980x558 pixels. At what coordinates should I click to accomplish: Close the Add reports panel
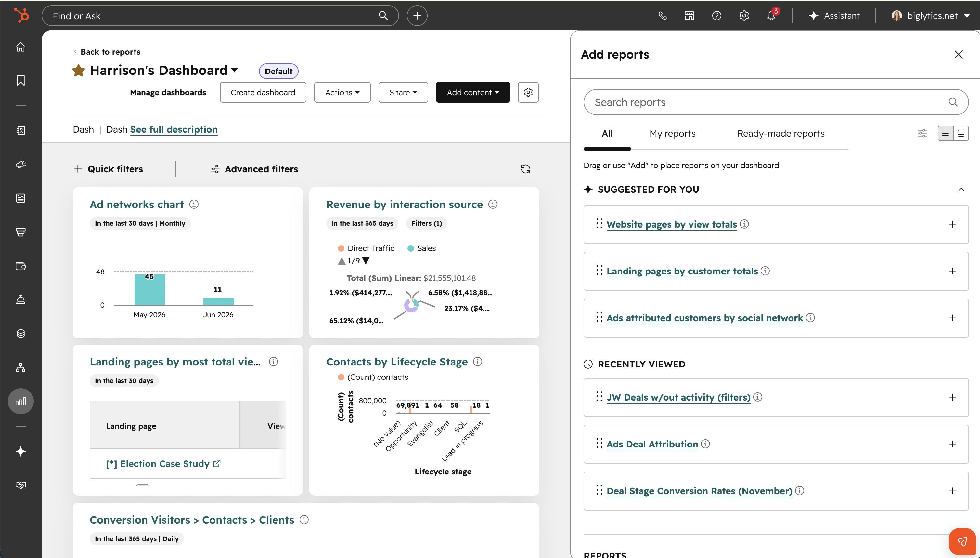[x=959, y=54]
